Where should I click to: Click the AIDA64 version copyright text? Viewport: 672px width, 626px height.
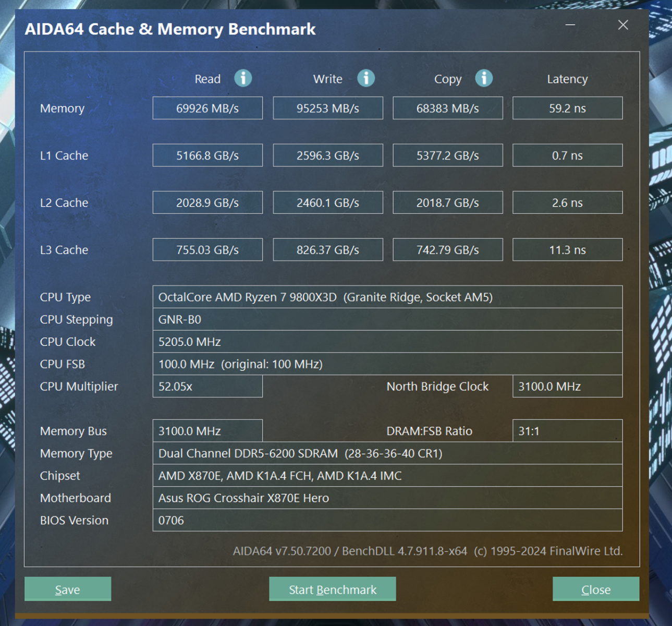427,551
